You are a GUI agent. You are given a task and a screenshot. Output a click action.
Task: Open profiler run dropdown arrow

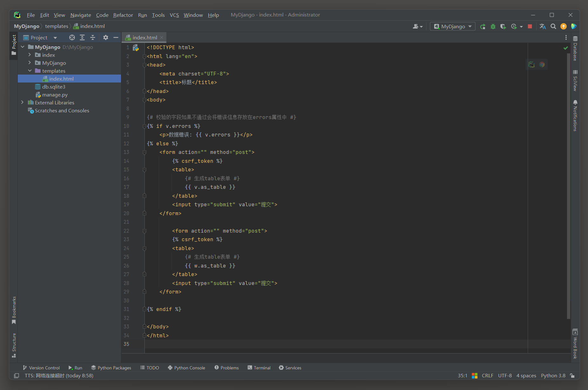(x=521, y=27)
